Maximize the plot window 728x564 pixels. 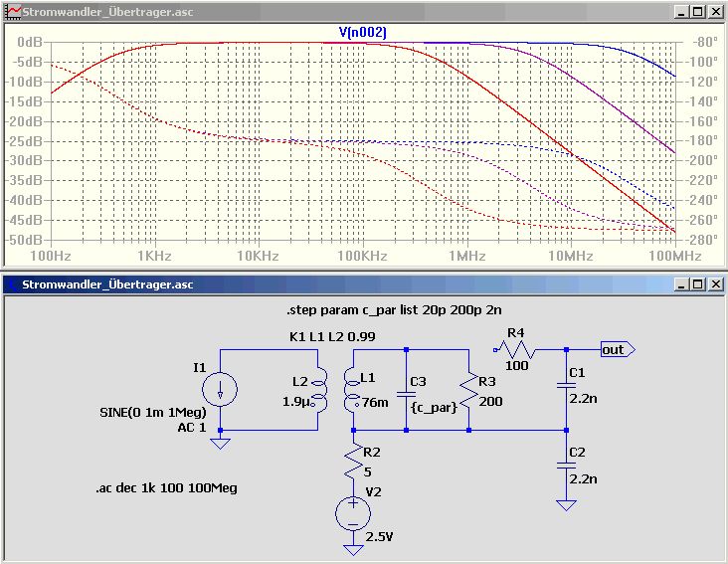coord(698,12)
